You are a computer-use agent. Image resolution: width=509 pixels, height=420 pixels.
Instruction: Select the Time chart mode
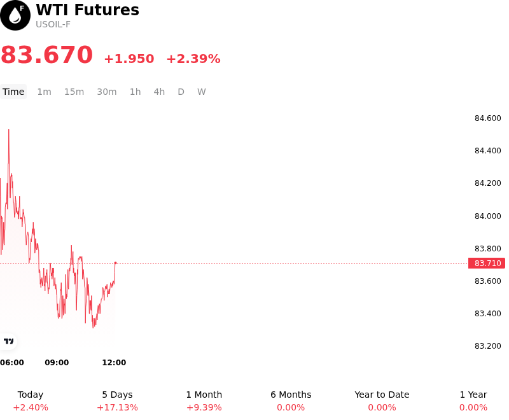pyautogui.click(x=13, y=92)
